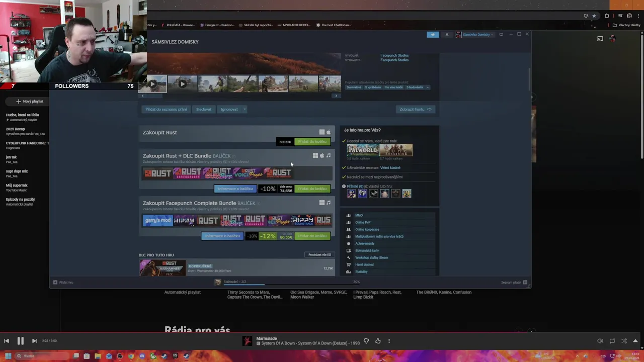Click the Sledovat follow button
Viewport: 644px width, 362px height.
coord(204,109)
